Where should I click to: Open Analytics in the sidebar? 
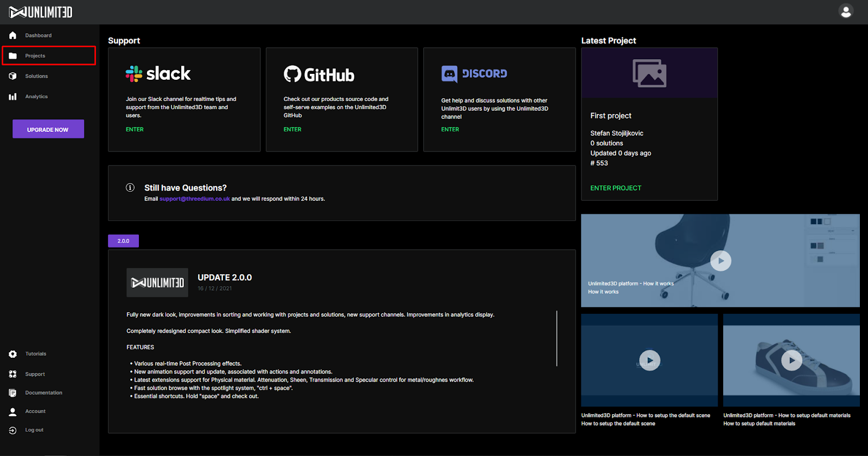pyautogui.click(x=36, y=97)
